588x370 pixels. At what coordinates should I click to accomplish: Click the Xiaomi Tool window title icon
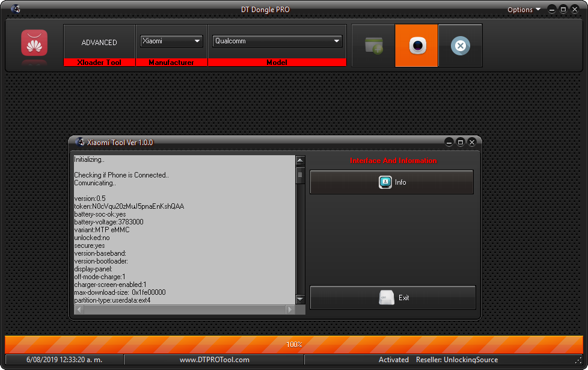tap(80, 142)
